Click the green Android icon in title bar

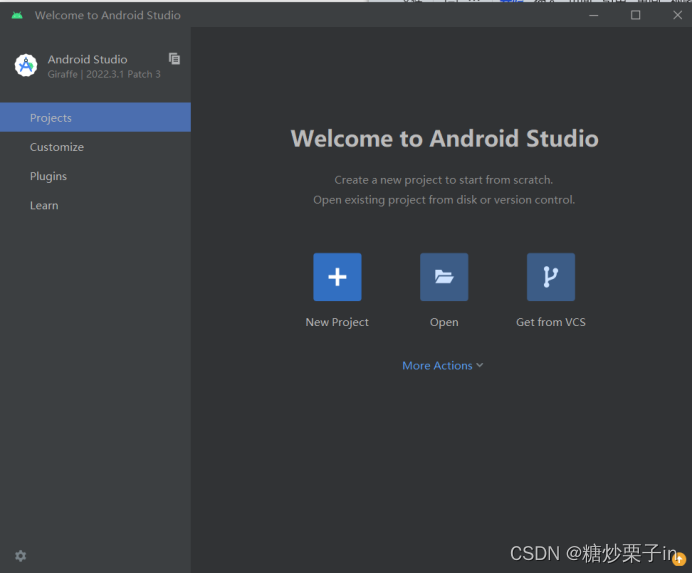point(17,15)
